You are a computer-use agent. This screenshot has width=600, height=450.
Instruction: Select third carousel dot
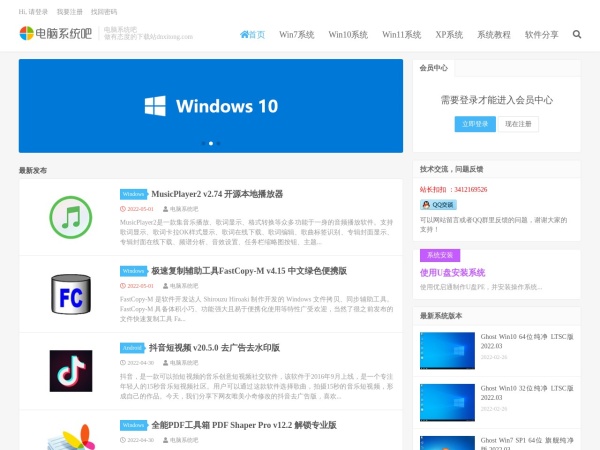(218, 143)
